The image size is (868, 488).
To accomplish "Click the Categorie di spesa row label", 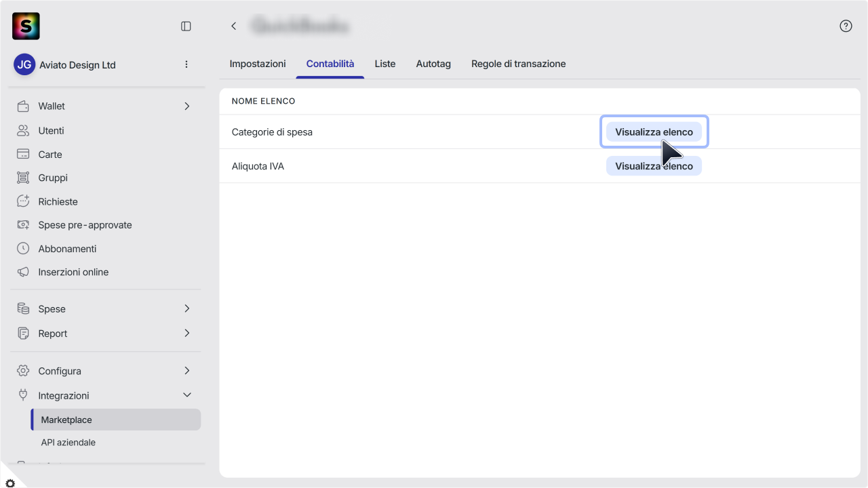I will [x=272, y=132].
